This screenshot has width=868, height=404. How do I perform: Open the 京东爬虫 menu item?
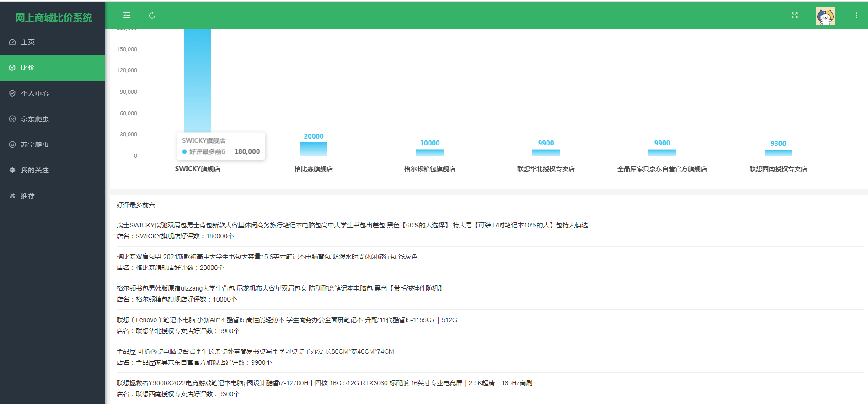pyautogui.click(x=53, y=119)
